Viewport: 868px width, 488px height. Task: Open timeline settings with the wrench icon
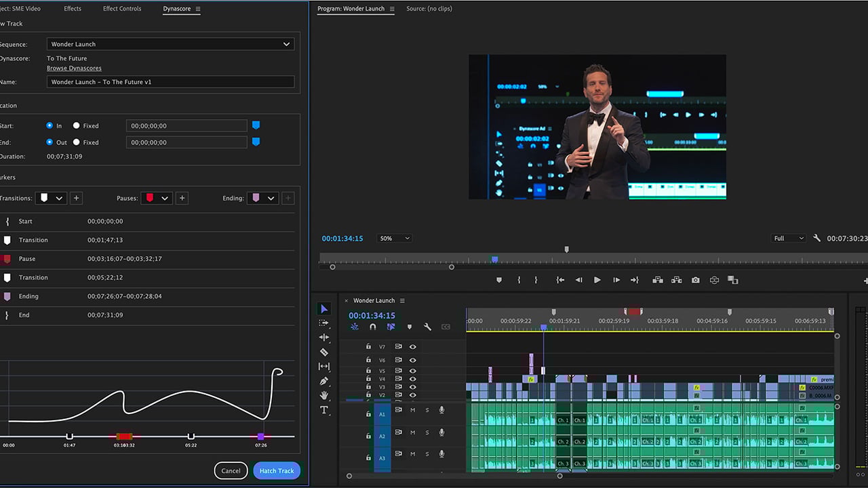coord(428,327)
